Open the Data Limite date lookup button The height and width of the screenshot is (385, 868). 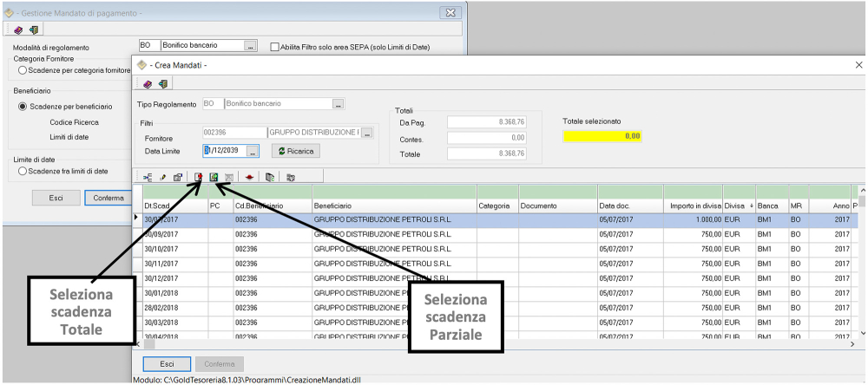tap(253, 151)
